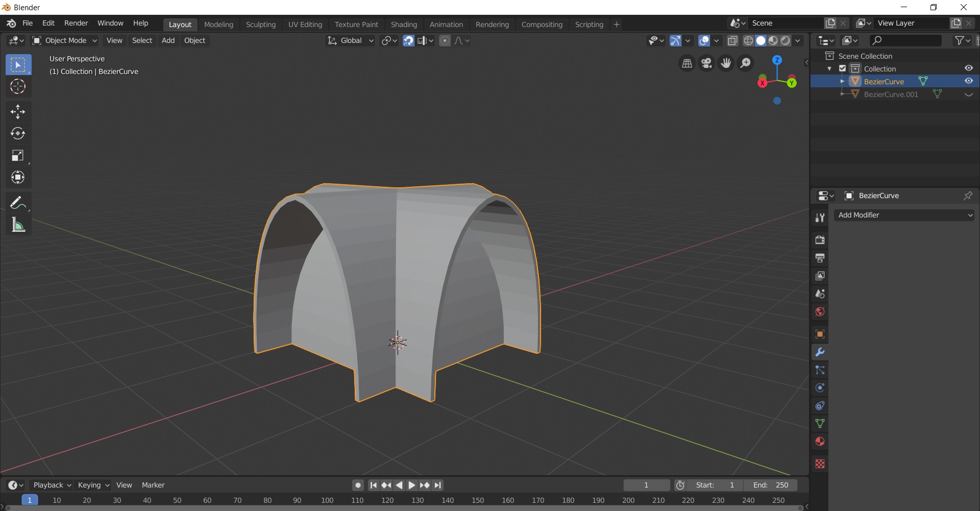Open the Edit menu
Viewport: 980px width, 511px height.
coord(48,23)
